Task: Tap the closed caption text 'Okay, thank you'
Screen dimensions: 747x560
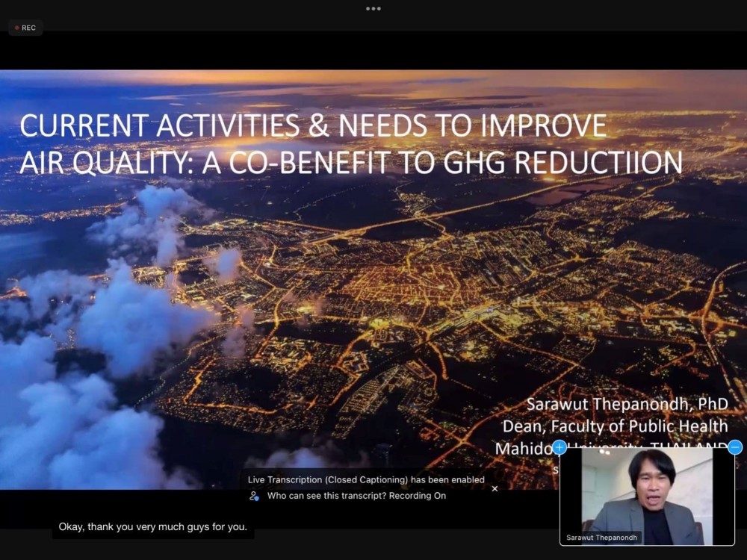Action: 152,527
